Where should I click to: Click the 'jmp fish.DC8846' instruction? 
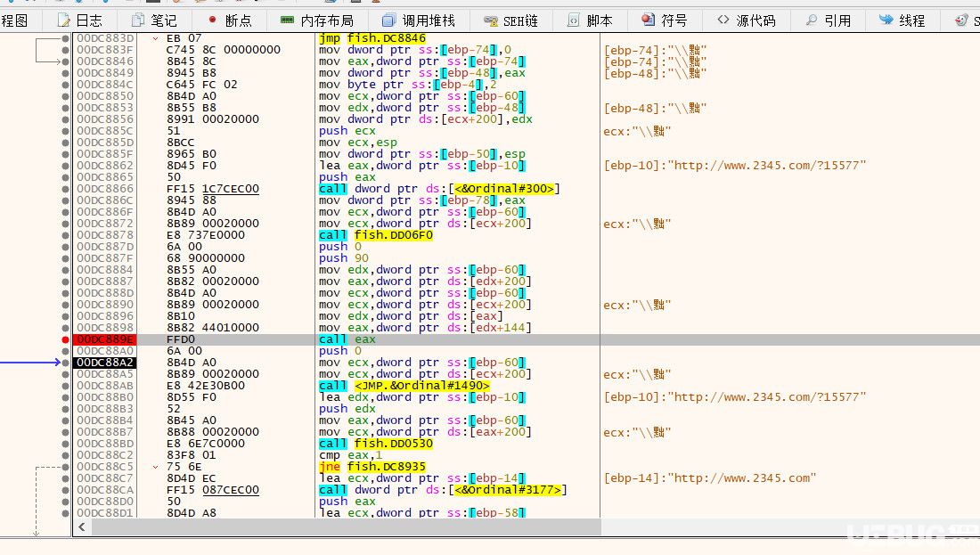click(372, 38)
